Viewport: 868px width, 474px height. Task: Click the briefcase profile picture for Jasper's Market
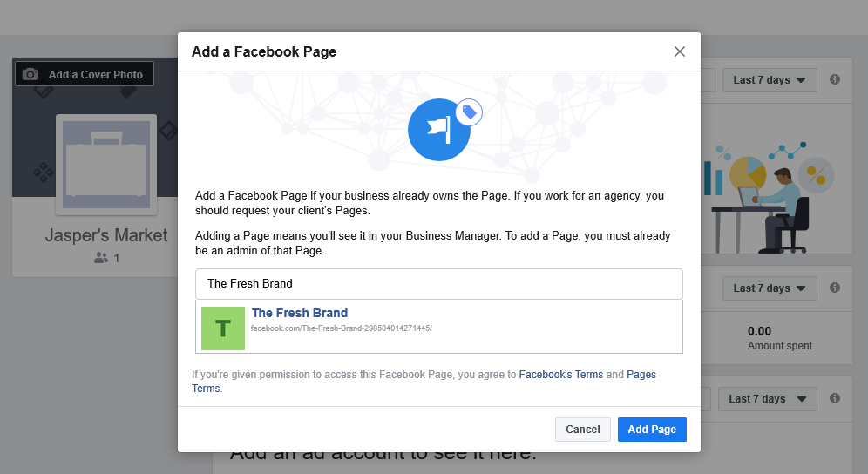[x=106, y=165]
